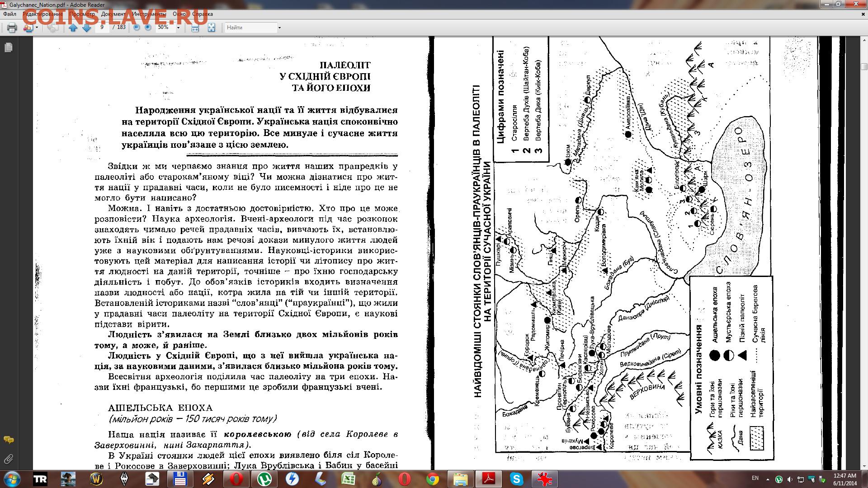Open the Найти search options dropdown

[x=279, y=28]
